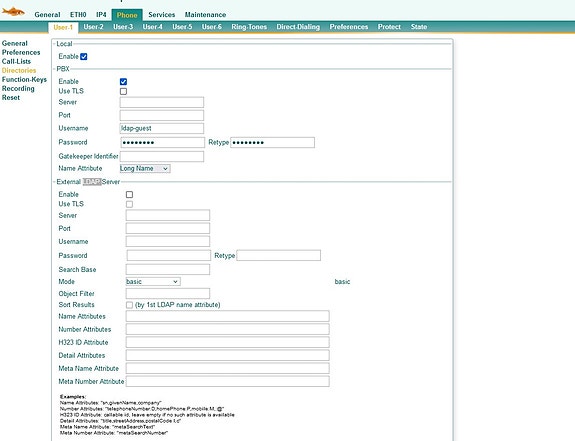Go to the Ring-Tones sub-tab

click(x=249, y=27)
